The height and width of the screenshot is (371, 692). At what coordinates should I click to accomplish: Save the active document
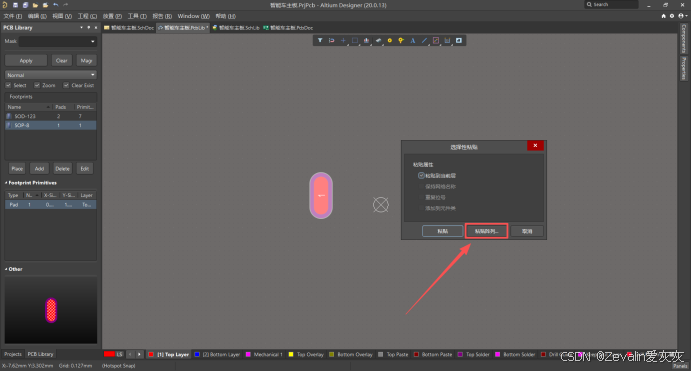tap(15, 5)
